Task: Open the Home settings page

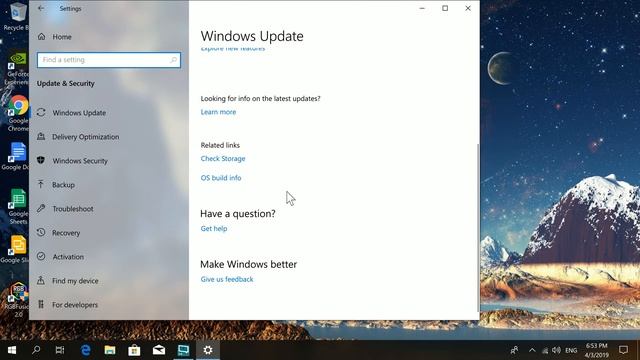Action: [55, 37]
